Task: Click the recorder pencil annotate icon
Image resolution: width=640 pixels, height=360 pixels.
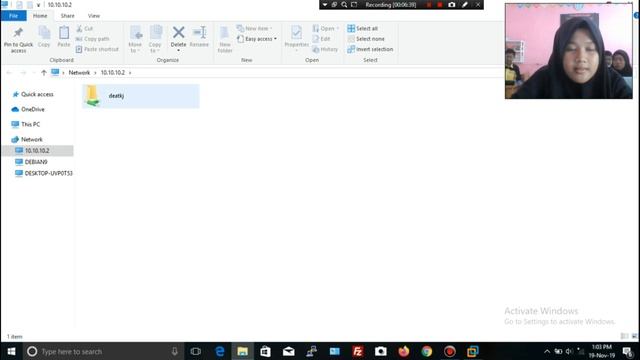Action: (x=464, y=5)
